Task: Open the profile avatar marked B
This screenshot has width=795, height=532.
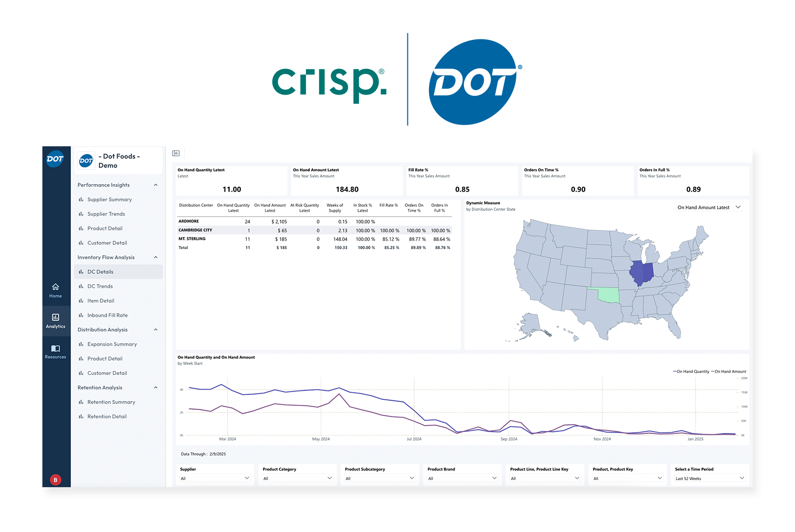Action: [x=55, y=479]
